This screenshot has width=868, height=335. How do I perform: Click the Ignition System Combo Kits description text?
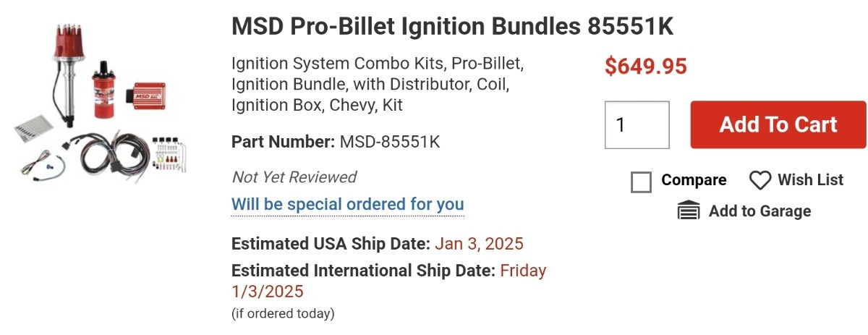click(377, 84)
